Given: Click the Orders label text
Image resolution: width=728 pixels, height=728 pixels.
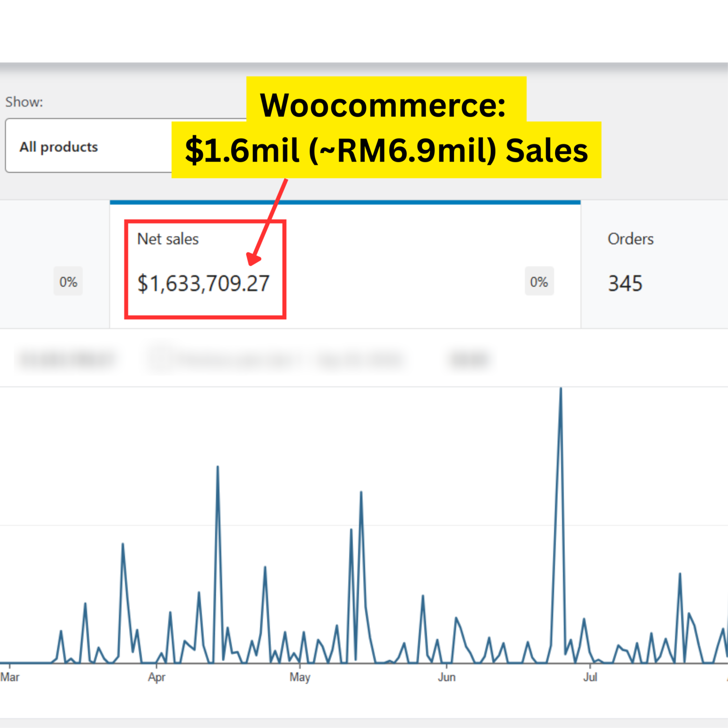Looking at the screenshot, I should pyautogui.click(x=630, y=239).
